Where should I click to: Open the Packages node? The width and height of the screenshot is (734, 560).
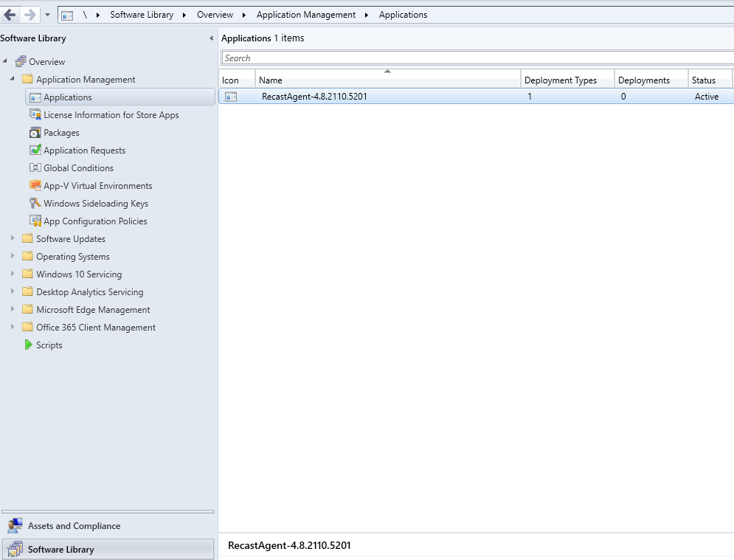click(61, 133)
